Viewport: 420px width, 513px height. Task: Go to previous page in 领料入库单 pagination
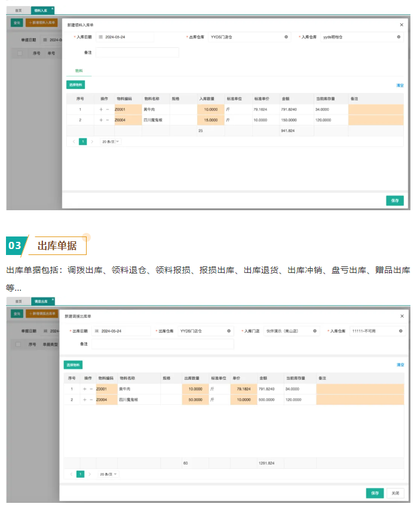pyautogui.click(x=74, y=142)
